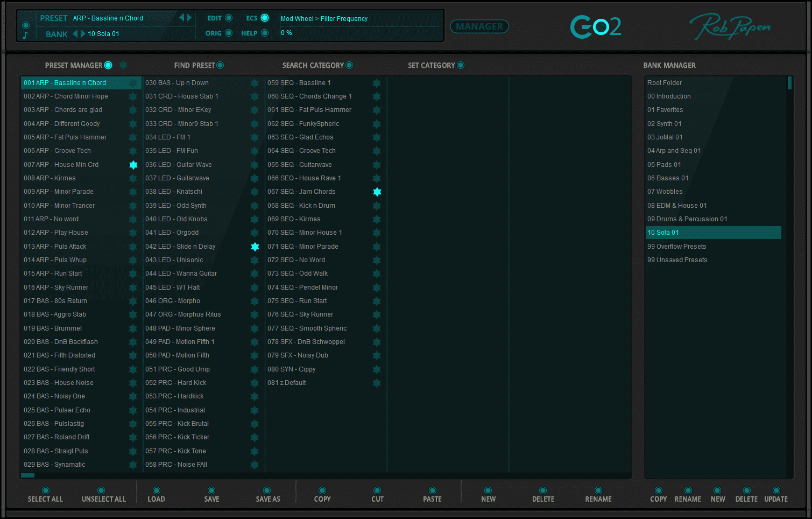
Task: Click the Bank Manager vertical scrollbar thumb
Action: [789, 83]
